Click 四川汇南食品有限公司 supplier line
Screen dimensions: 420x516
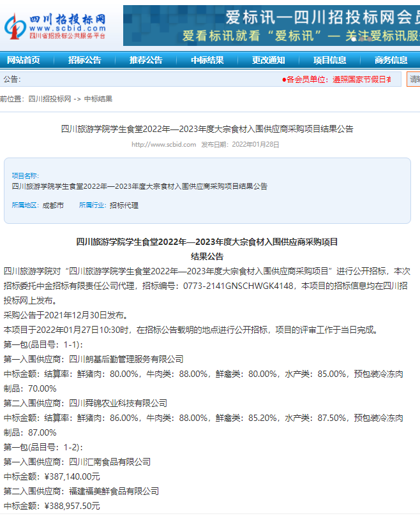click(77, 462)
